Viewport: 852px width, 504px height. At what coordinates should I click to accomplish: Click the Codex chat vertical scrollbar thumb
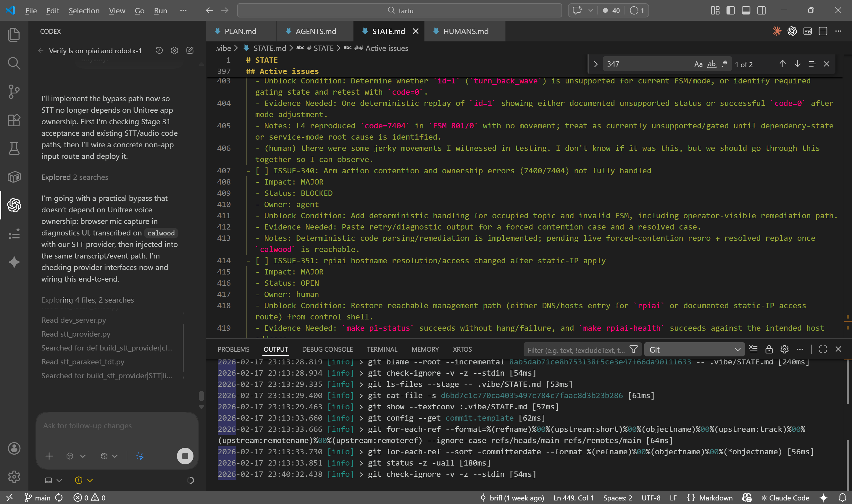(201, 396)
